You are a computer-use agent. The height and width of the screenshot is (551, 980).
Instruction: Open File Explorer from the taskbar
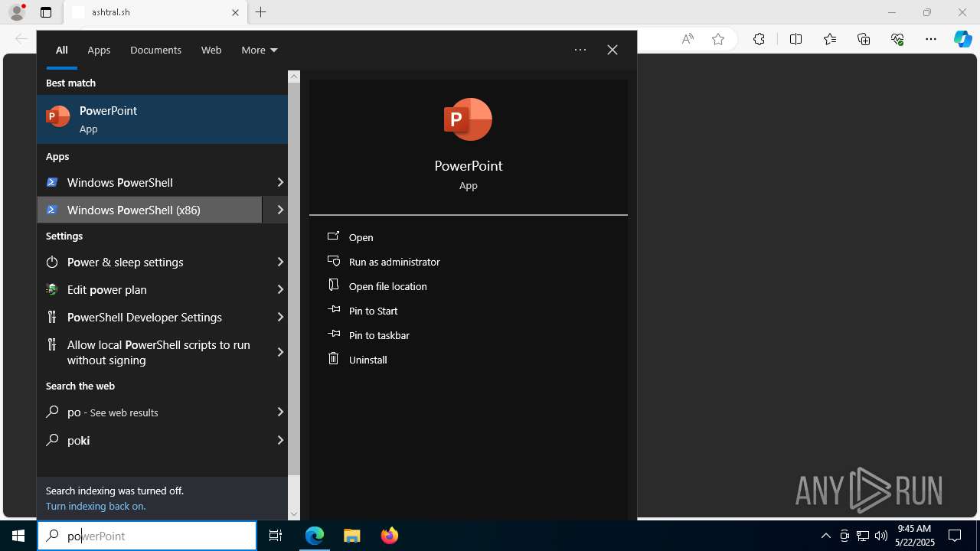tap(352, 536)
